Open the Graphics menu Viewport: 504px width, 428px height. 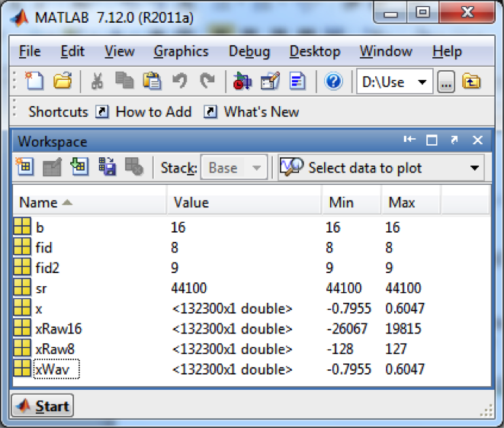[x=181, y=52]
